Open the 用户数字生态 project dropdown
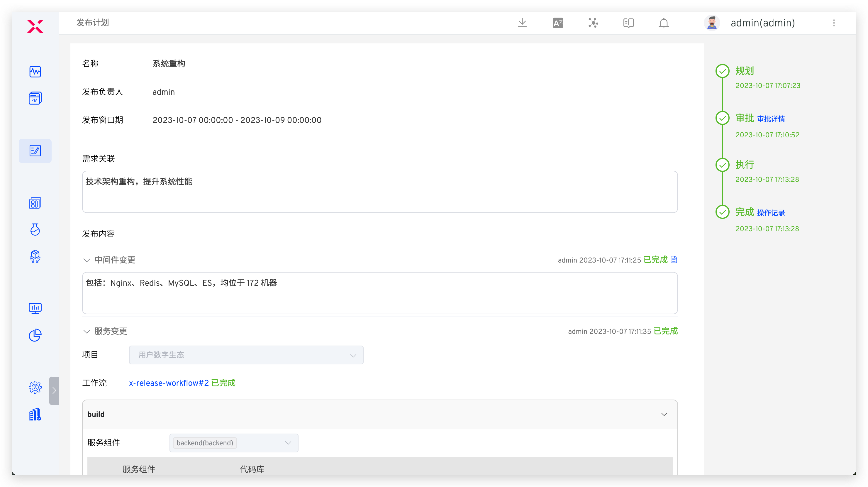Image resolution: width=868 pixels, height=487 pixels. pos(246,355)
